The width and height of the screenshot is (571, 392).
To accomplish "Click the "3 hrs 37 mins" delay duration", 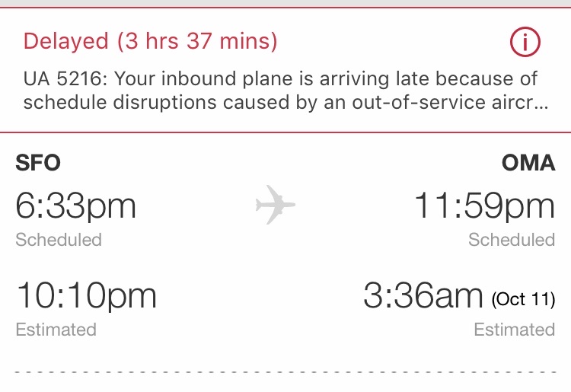I will pyautogui.click(x=197, y=41).
